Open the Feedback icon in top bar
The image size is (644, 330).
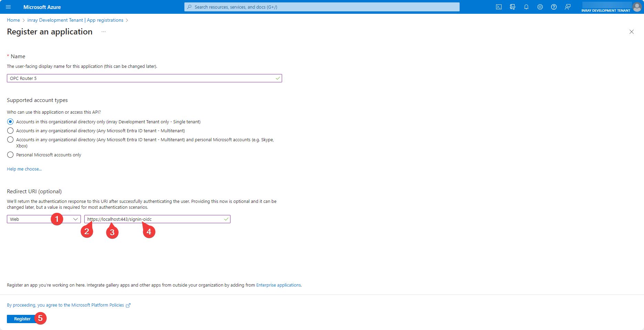pos(568,7)
